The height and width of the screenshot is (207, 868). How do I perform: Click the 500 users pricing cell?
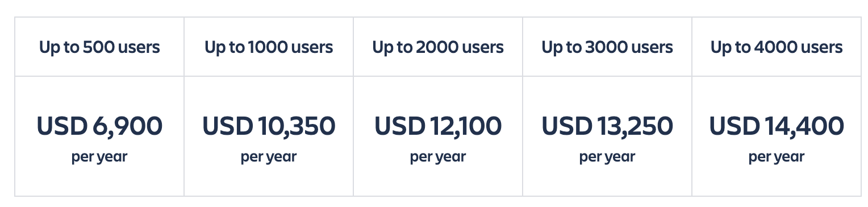coord(99,136)
